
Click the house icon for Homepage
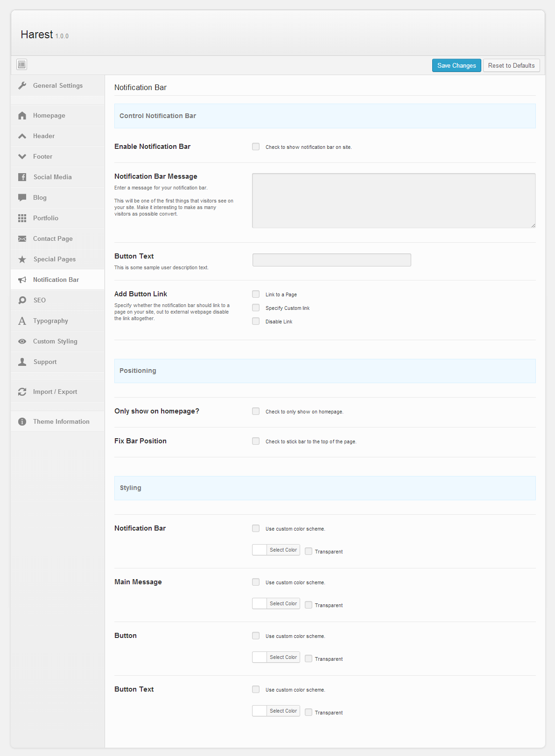22,116
